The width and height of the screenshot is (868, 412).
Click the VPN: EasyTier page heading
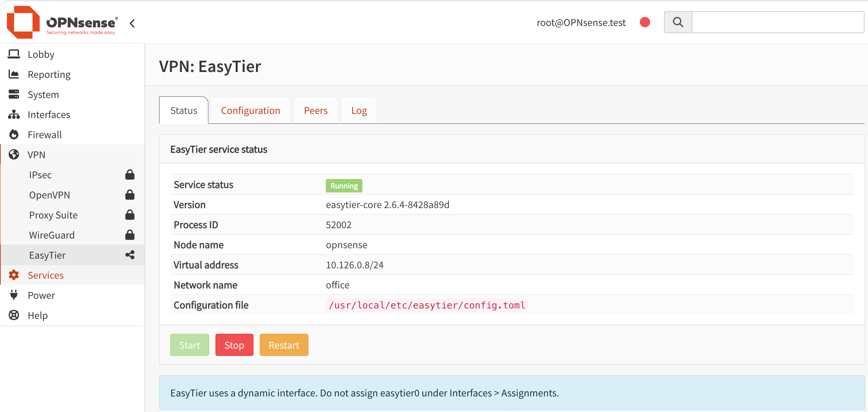click(x=210, y=66)
